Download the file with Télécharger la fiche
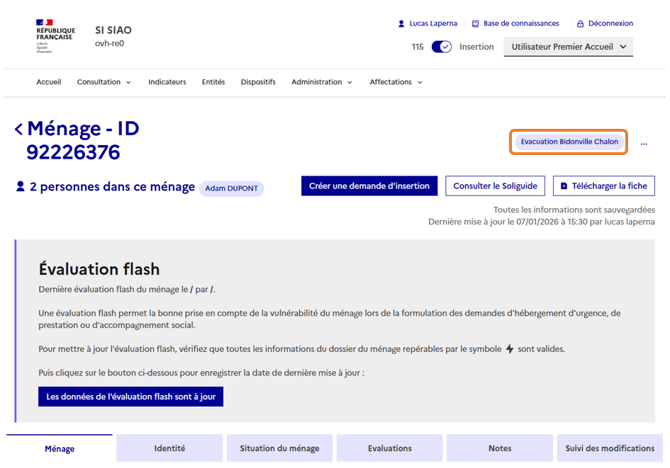670x468 pixels. (x=603, y=186)
